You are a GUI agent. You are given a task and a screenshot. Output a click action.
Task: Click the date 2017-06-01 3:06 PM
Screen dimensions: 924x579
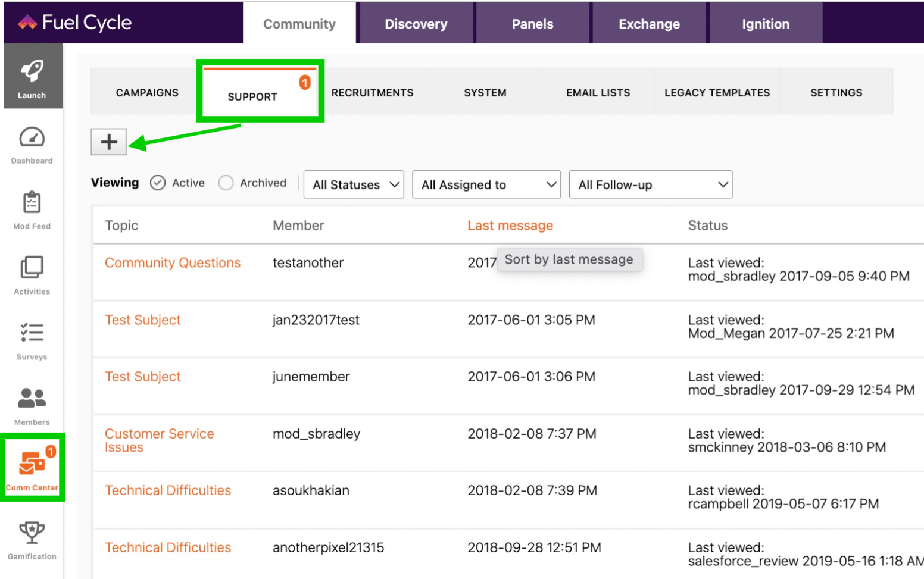click(x=531, y=377)
